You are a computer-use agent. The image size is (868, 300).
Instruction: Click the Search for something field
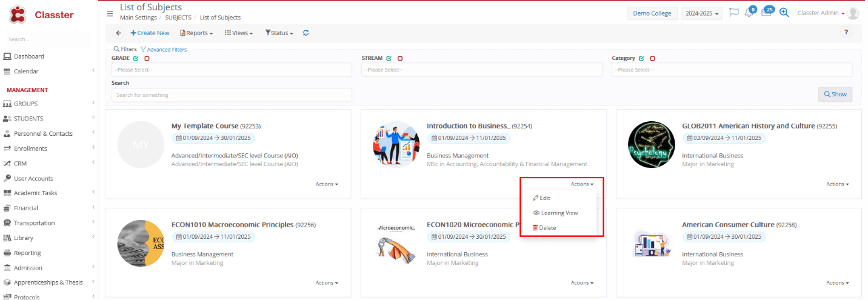[232, 95]
